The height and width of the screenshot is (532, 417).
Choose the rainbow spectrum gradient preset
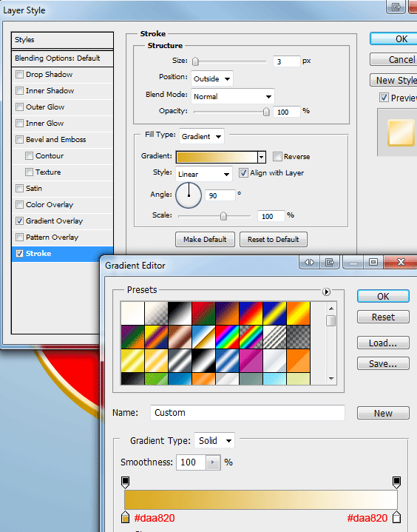pyautogui.click(x=227, y=337)
